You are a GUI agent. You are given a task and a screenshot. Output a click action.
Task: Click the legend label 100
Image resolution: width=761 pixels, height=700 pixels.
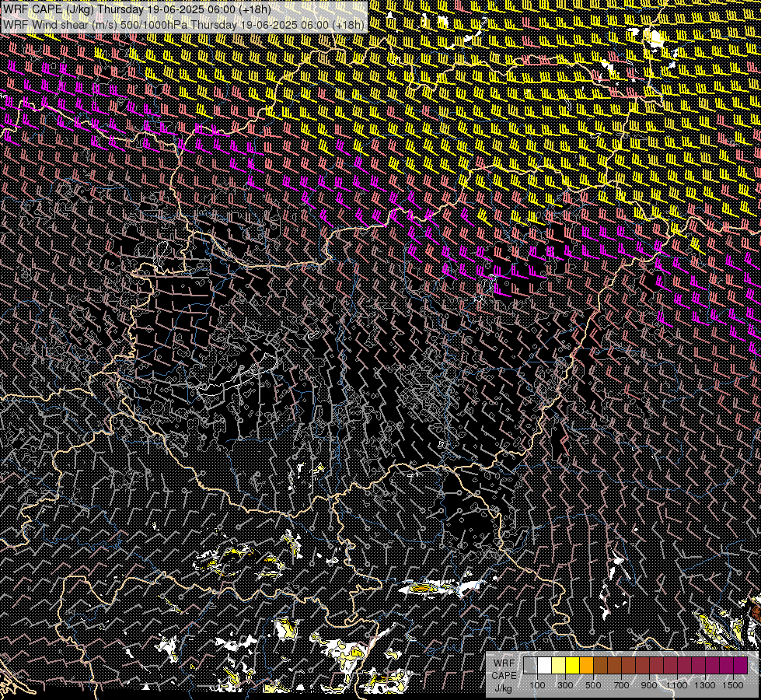537,685
